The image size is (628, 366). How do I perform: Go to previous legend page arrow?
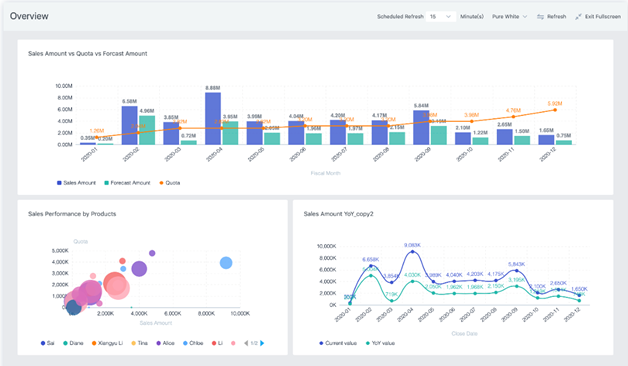246,343
